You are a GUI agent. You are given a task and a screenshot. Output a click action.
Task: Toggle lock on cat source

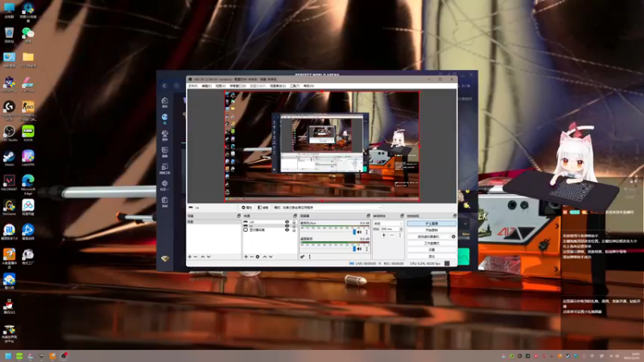(294, 222)
